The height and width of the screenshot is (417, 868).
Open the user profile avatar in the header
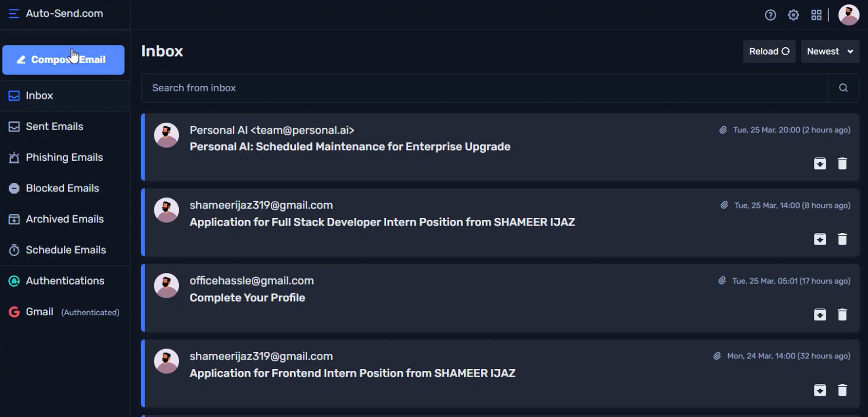coord(849,15)
